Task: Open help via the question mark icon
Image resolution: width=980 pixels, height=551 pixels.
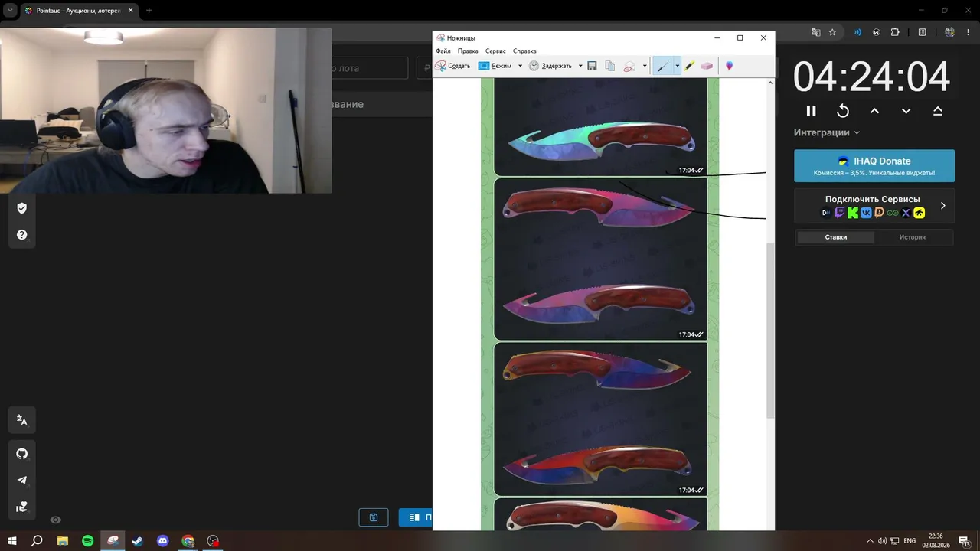Action: coord(21,235)
